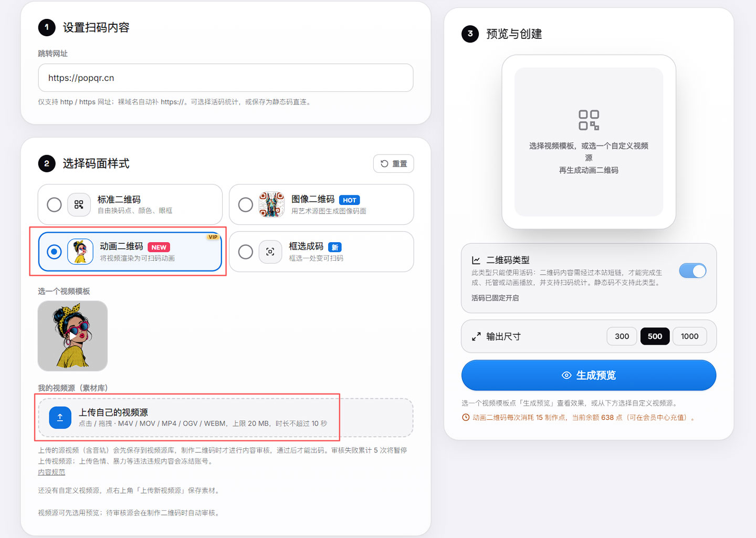This screenshot has height=538, width=756.
Task: Select the 图像二维码 radio button
Action: click(245, 204)
